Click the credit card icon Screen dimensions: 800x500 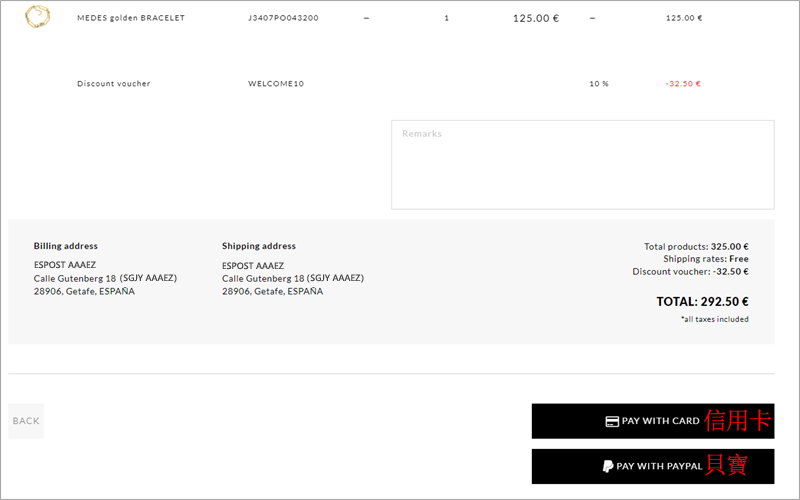(x=612, y=421)
